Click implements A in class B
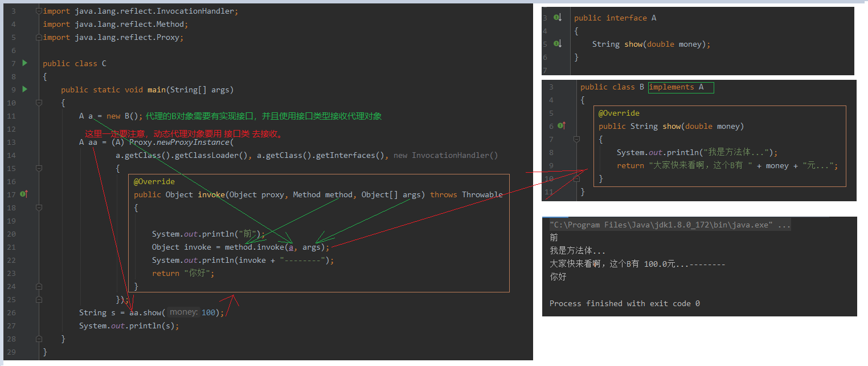This screenshot has width=868, height=366. pos(676,87)
